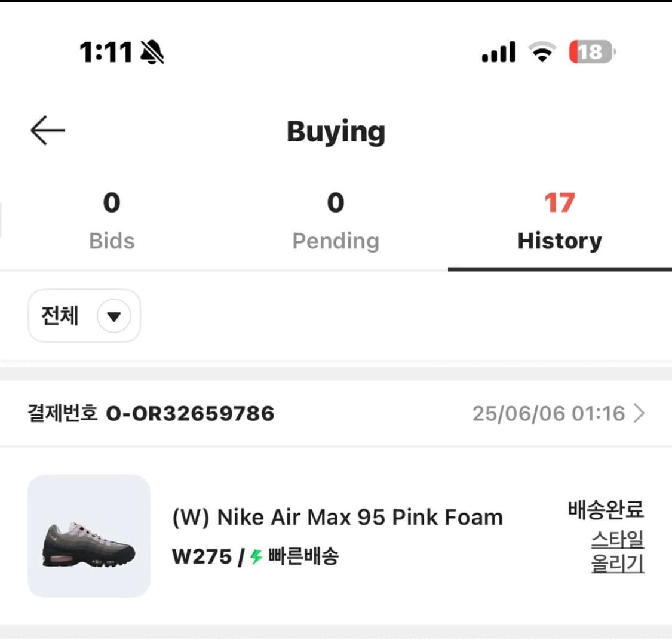Tap the Wi-Fi icon in the status bar
The height and width of the screenshot is (640, 672).
[x=541, y=53]
